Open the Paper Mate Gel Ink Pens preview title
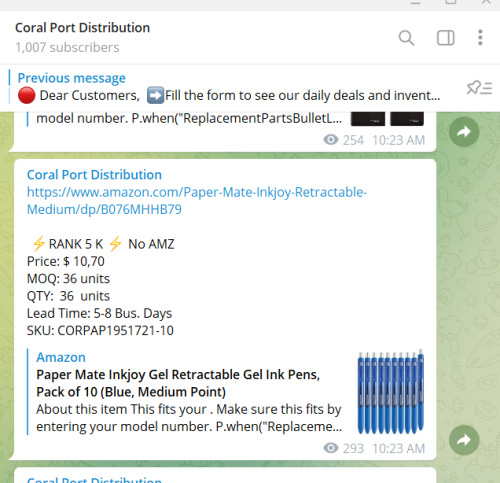Viewport: 500px width, 483px height. point(178,383)
